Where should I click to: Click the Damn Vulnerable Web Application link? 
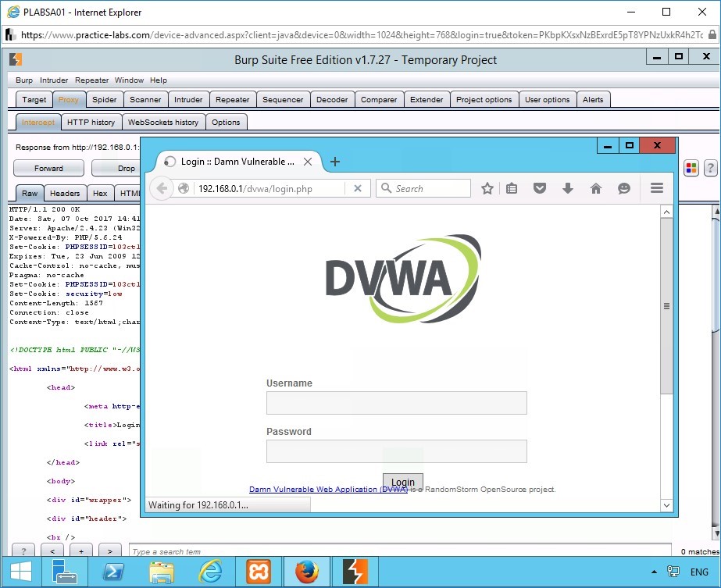click(328, 490)
